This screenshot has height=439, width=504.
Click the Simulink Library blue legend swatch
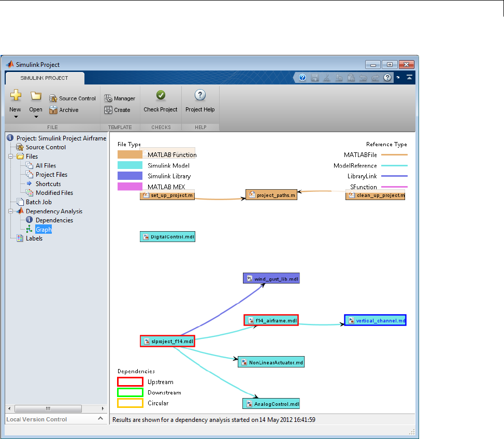coord(130,176)
